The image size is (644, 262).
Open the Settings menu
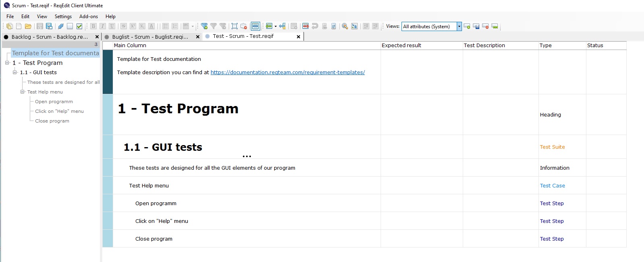[x=63, y=17]
